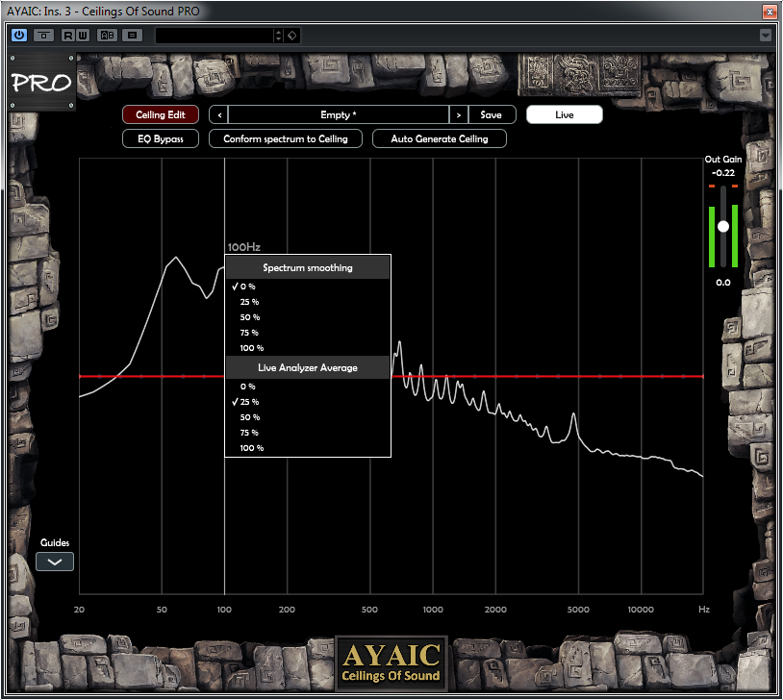Select 75 % spectrum smoothing

coord(308,333)
